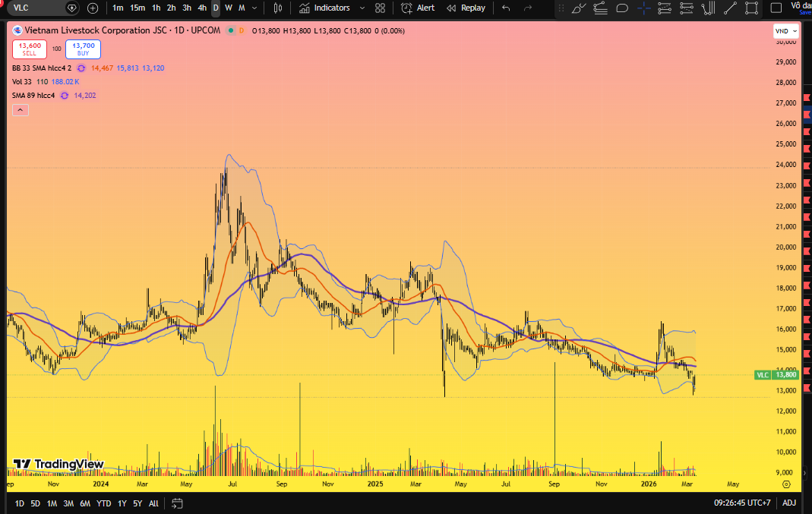The width and height of the screenshot is (812, 514).
Task: Click the VLC 13,800 price label
Action: (x=777, y=375)
